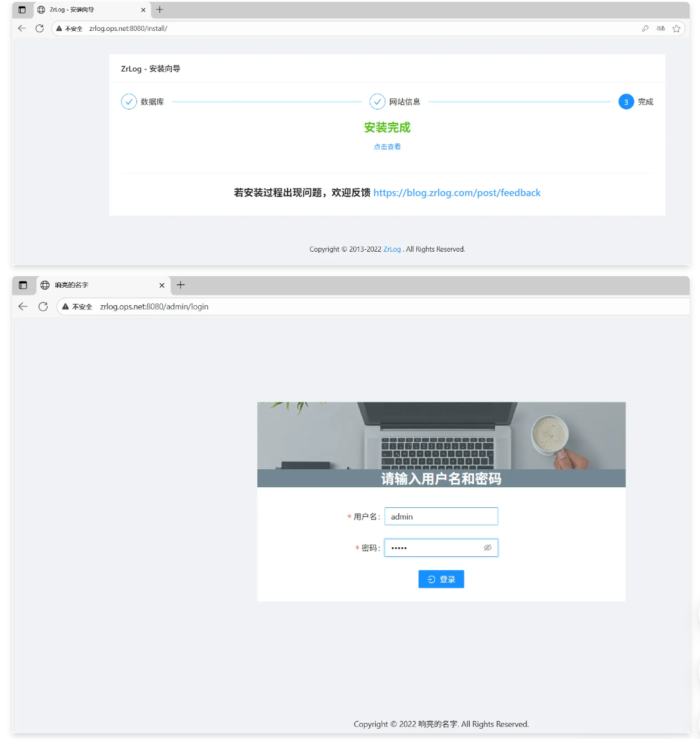The height and width of the screenshot is (739, 700).
Task: Click tab actions icon in the login window
Action: [x=23, y=285]
